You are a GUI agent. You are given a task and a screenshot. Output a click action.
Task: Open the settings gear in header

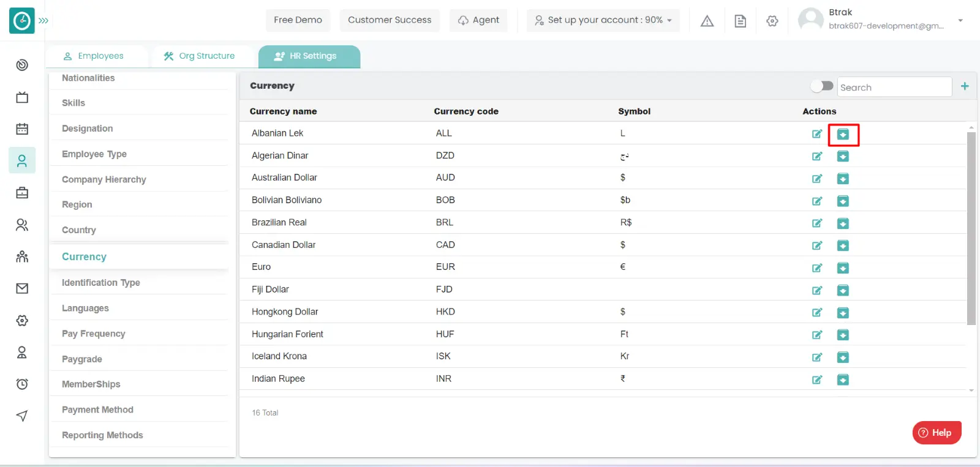[x=772, y=21]
